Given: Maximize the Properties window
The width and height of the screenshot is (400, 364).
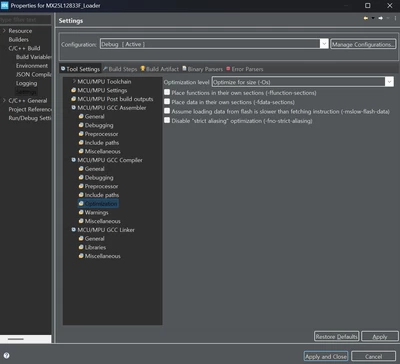Looking at the screenshot, I should point(367,5).
